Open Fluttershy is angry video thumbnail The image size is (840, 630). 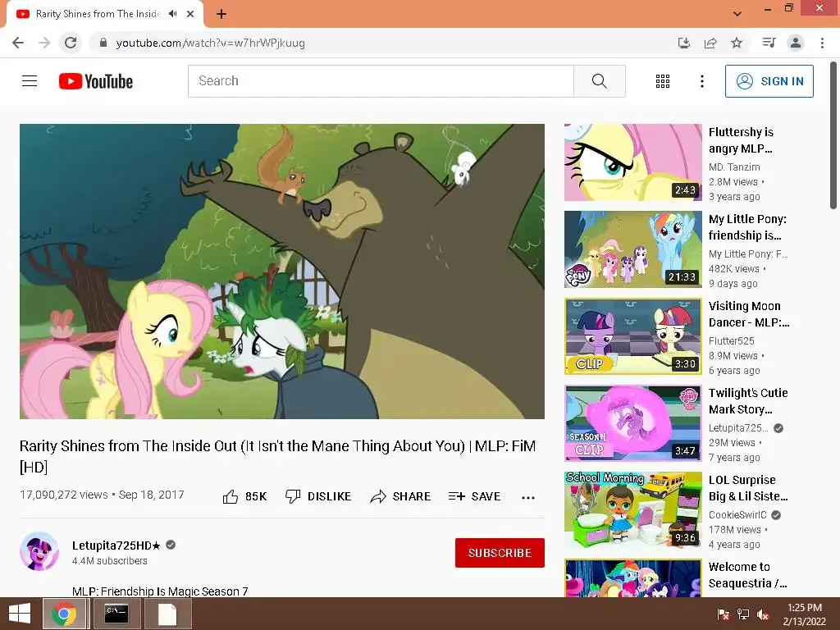[632, 162]
